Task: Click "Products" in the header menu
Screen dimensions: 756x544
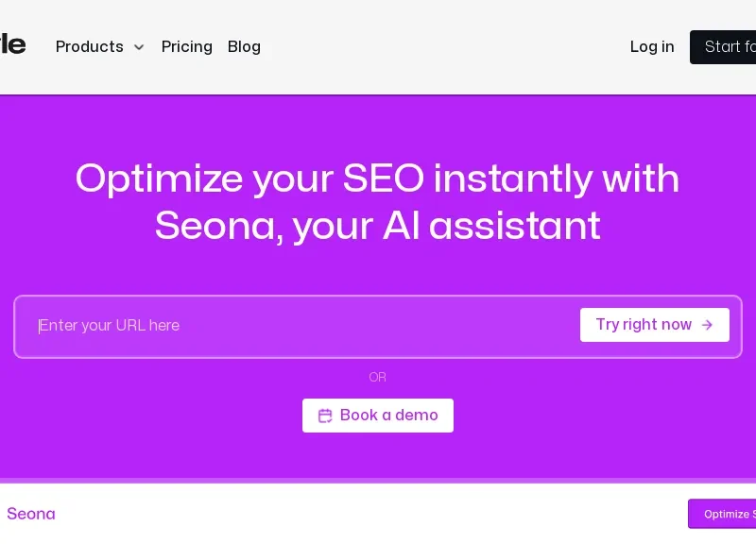Action: click(x=90, y=46)
